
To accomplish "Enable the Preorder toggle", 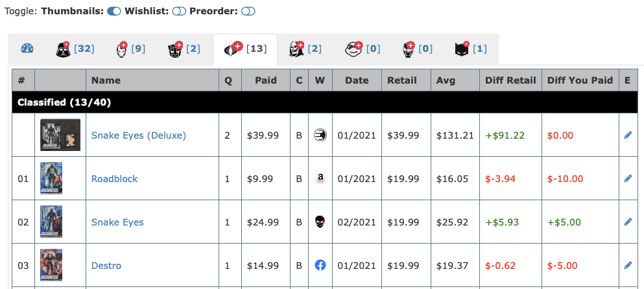I will pos(249,11).
